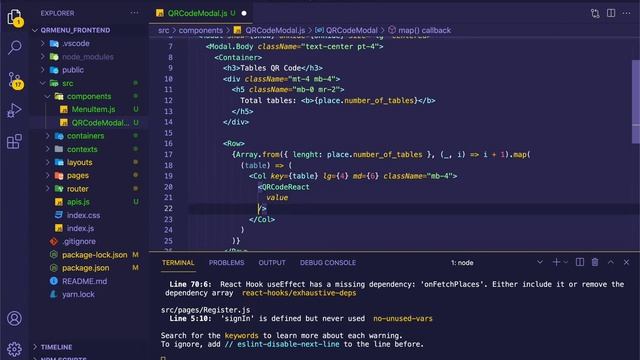Screen dimensions: 640x360
Task: Open the terminal selector dropdown '1: node'
Action: point(497,262)
